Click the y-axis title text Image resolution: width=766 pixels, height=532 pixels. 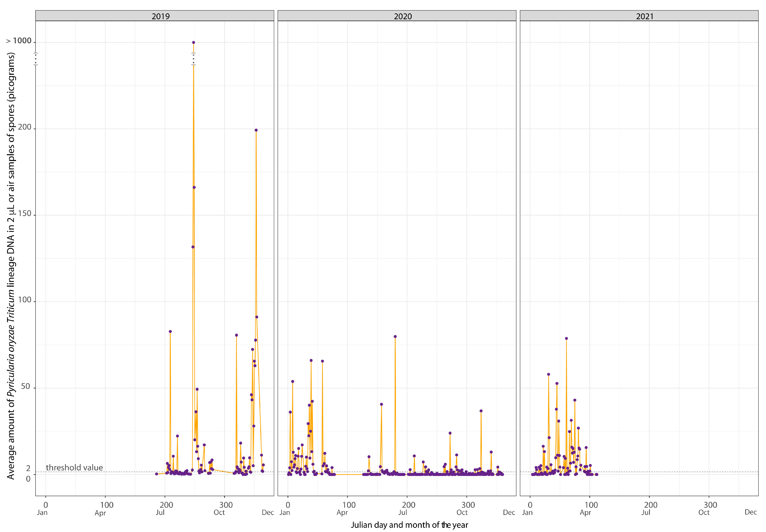11,266
